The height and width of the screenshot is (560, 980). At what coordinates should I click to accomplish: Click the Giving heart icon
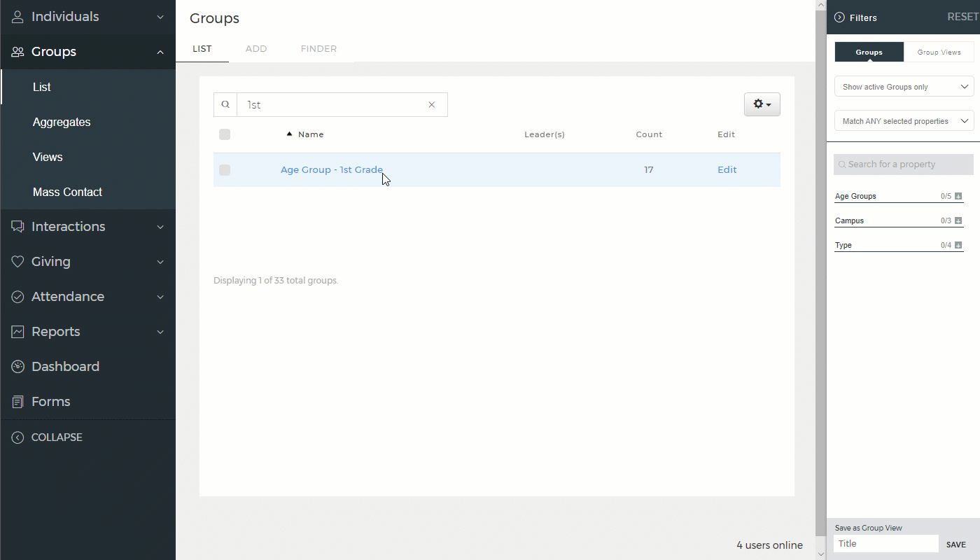tap(18, 262)
